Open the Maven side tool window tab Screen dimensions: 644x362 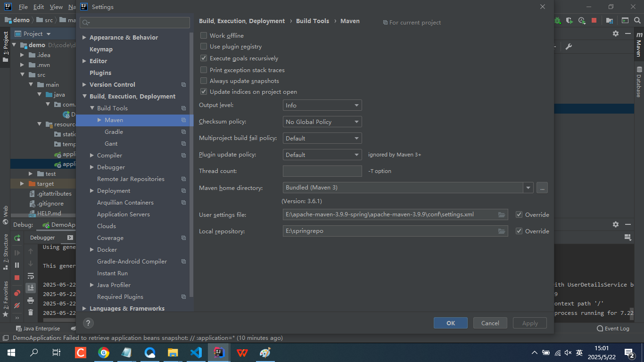point(639,44)
